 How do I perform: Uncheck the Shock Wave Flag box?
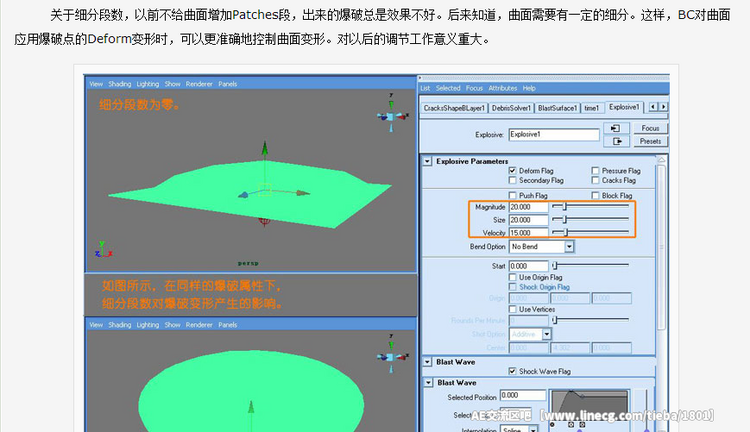click(x=512, y=371)
